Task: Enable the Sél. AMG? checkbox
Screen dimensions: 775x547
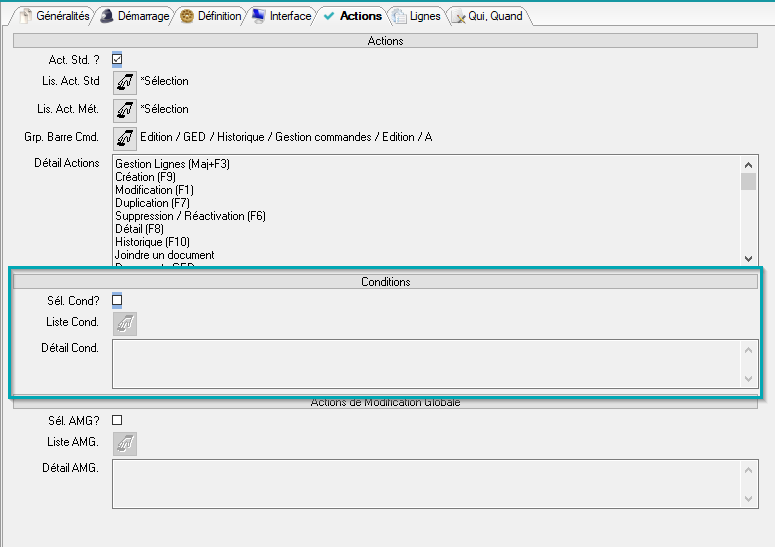Action: [x=117, y=421]
